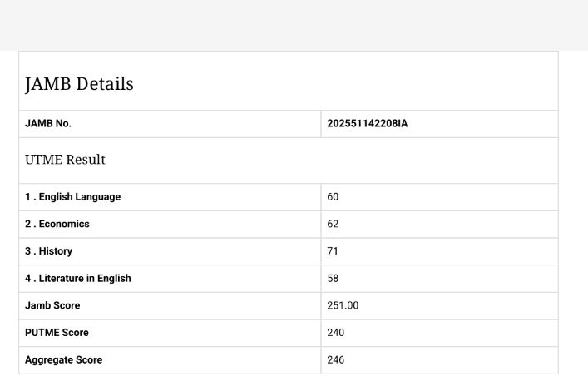588x376 pixels.
Task: Select the Economics score 62
Action: coord(334,225)
